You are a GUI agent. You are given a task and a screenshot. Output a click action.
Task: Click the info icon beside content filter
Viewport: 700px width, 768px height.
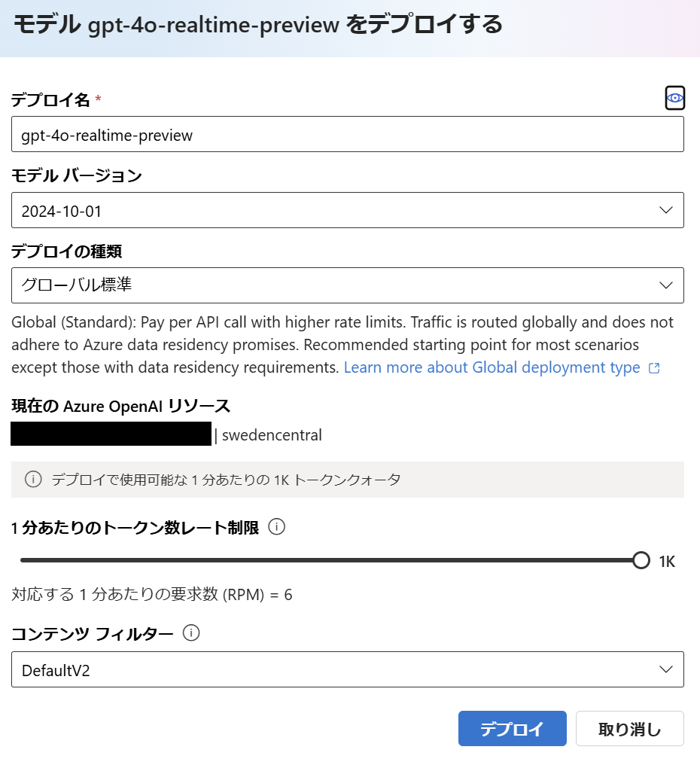(x=192, y=633)
